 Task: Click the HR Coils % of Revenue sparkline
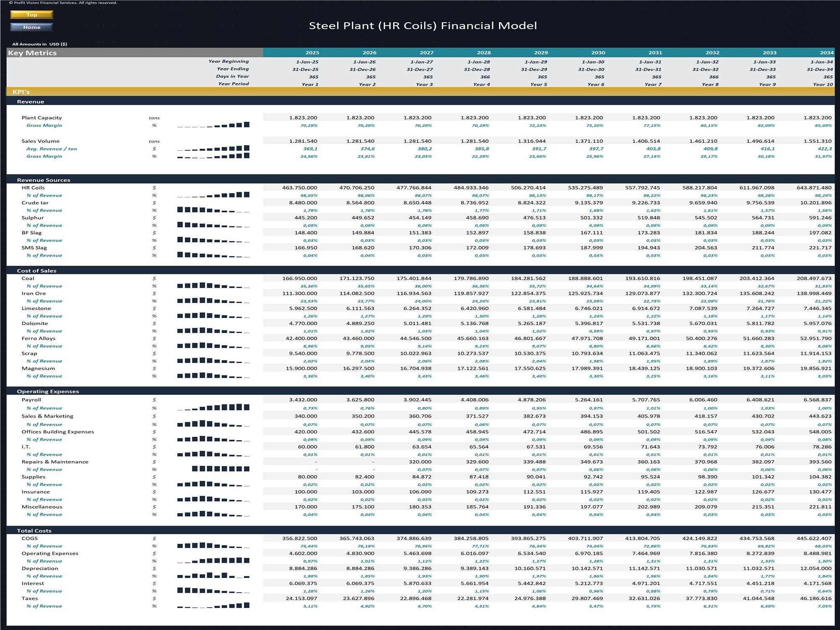(213, 195)
